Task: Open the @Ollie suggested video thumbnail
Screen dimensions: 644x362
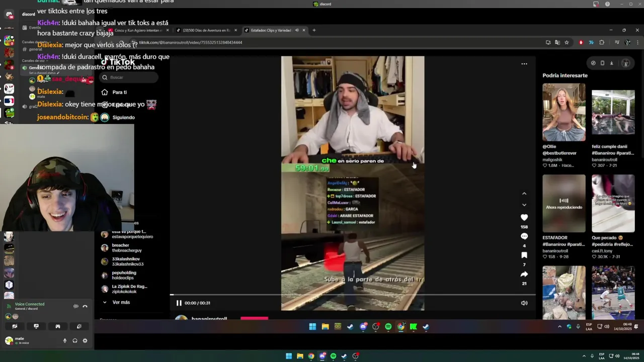Action: click(563, 112)
